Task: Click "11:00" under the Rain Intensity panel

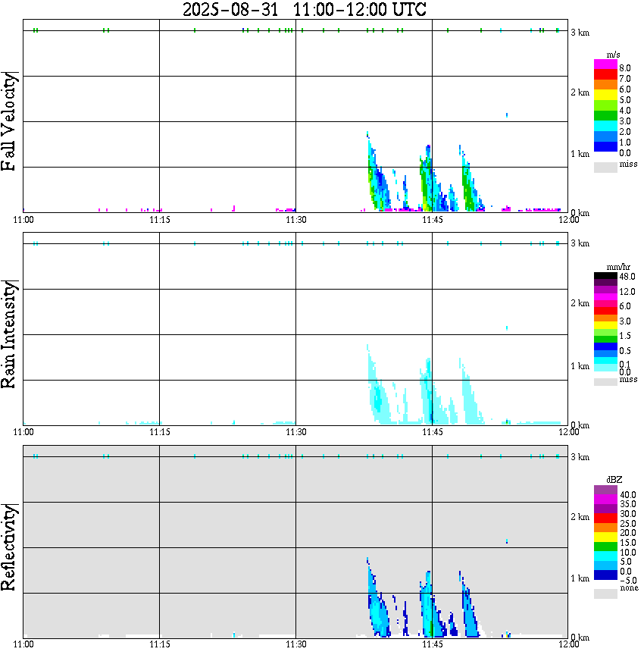Action: tap(23, 432)
